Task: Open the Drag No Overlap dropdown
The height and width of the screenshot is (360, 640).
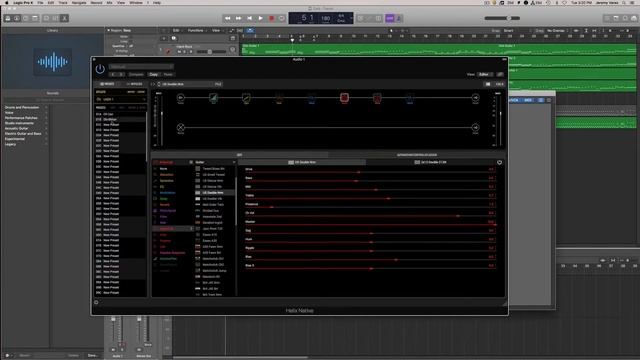Action: coord(558,31)
